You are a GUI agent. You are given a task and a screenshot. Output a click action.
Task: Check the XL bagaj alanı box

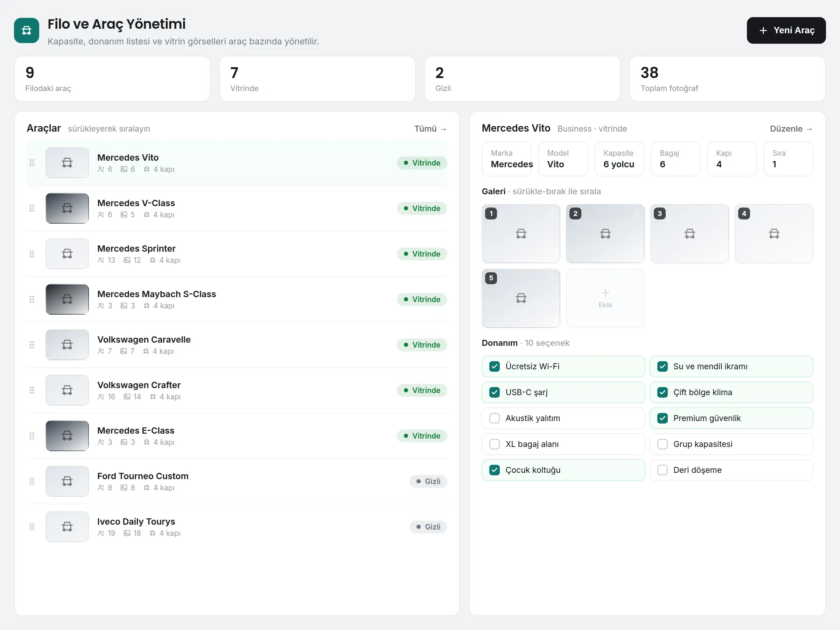(x=495, y=444)
